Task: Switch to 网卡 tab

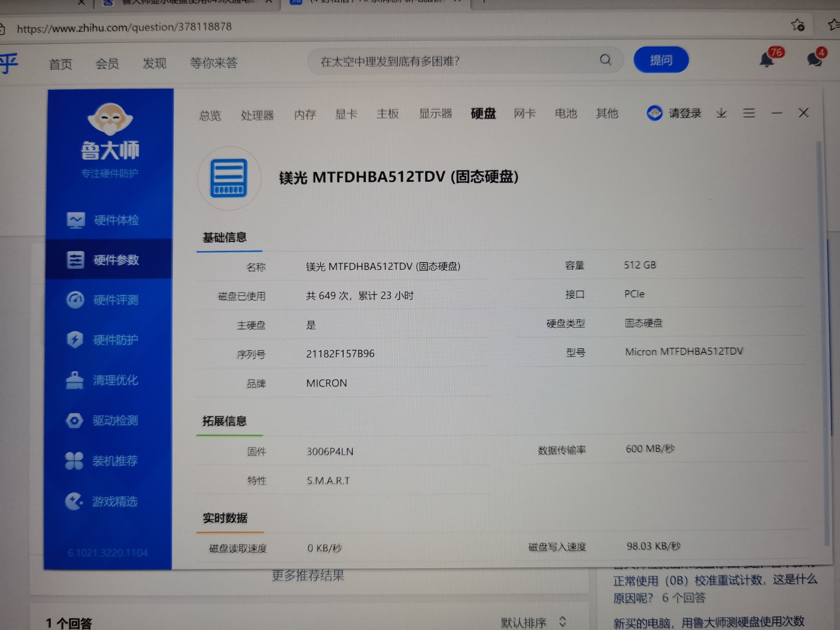Action: click(524, 113)
